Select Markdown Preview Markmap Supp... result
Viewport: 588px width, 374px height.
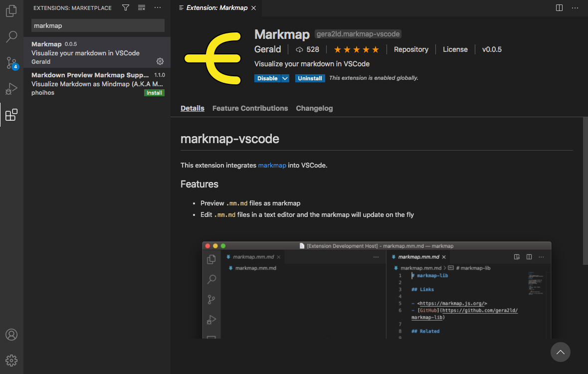[x=97, y=84]
